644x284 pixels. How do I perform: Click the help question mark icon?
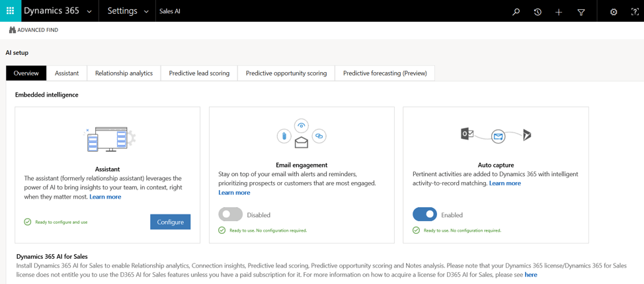635,12
